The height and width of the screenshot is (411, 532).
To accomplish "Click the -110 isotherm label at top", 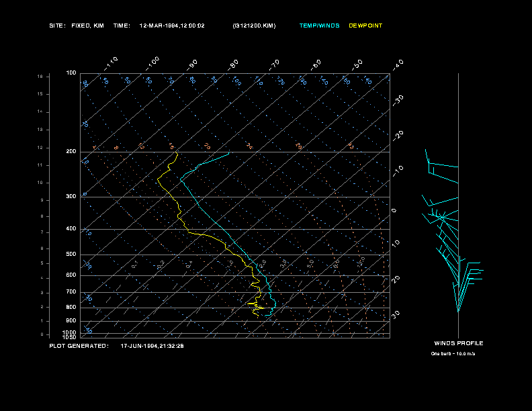I will coord(111,64).
